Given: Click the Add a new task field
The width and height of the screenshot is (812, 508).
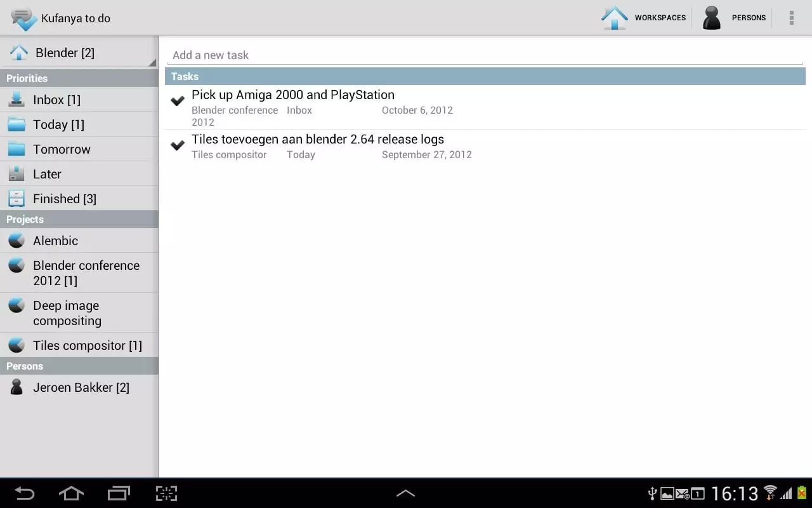Looking at the screenshot, I should 485,55.
